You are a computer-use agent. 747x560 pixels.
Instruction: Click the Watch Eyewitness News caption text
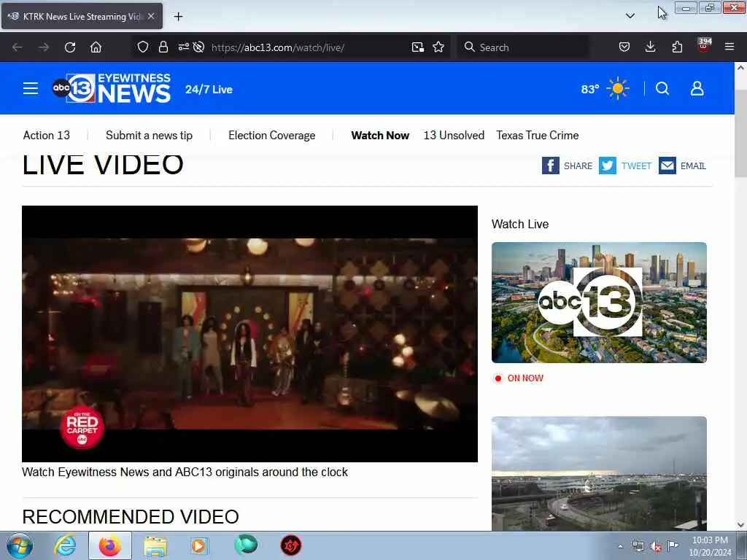click(x=185, y=472)
